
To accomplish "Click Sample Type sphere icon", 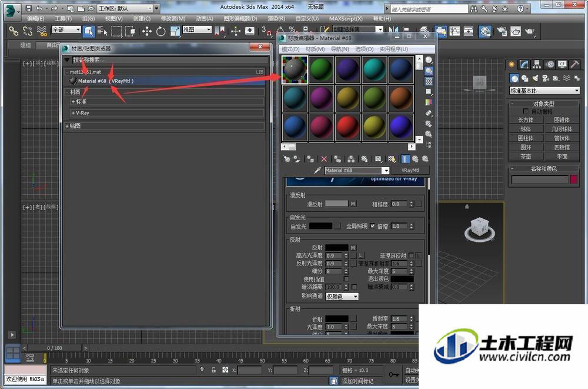I will point(429,60).
